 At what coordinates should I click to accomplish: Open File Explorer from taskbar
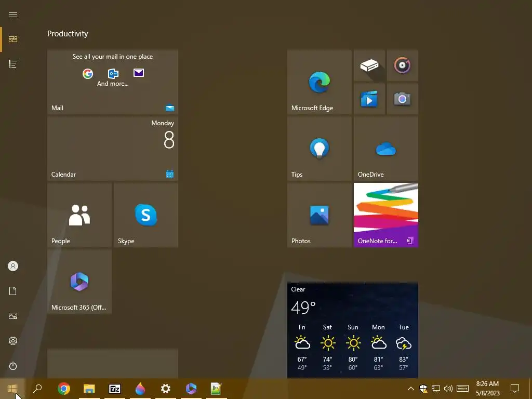[x=89, y=389]
